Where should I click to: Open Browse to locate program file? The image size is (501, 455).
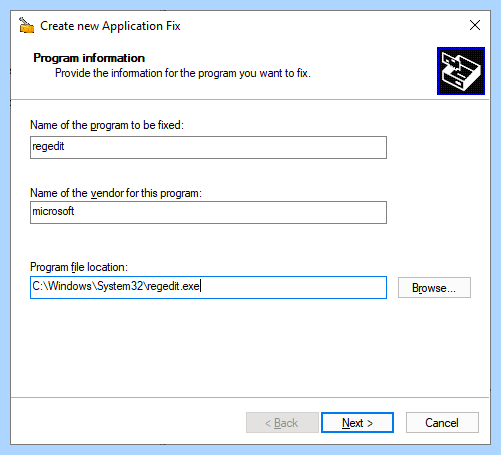(434, 287)
